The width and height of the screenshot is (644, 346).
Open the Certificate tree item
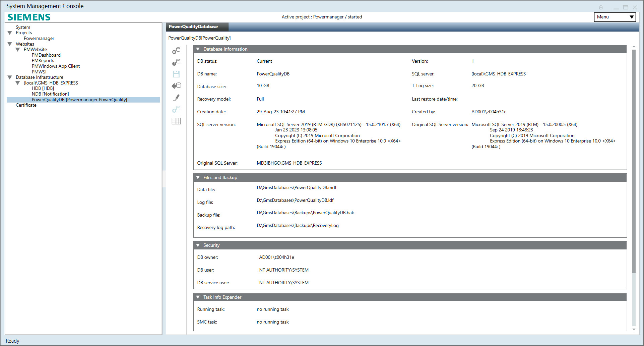[x=26, y=105]
